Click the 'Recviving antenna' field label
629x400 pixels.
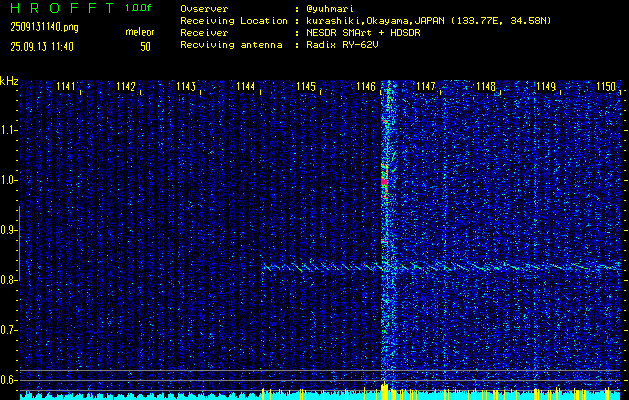231,45
